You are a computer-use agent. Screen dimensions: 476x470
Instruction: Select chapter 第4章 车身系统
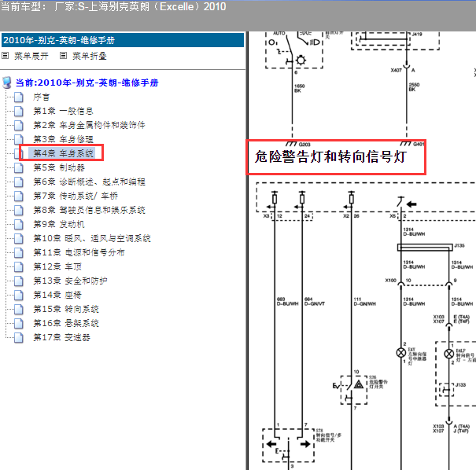click(63, 153)
